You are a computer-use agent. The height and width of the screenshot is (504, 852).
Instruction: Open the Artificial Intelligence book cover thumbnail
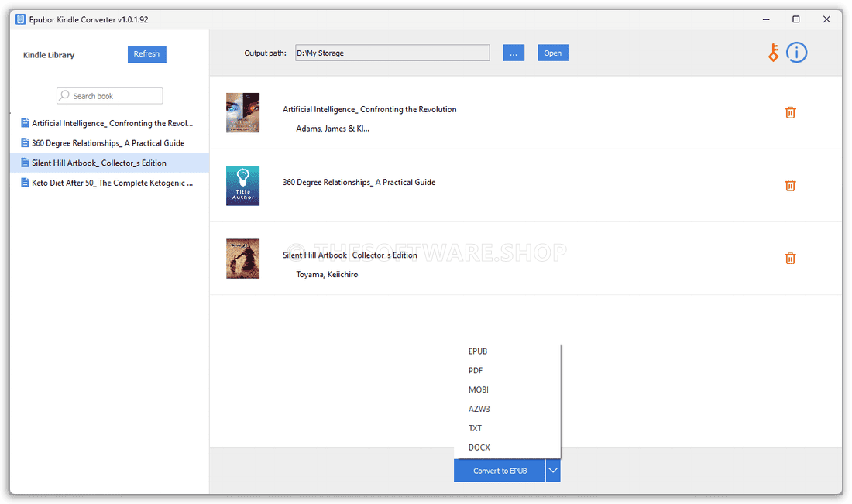[243, 112]
